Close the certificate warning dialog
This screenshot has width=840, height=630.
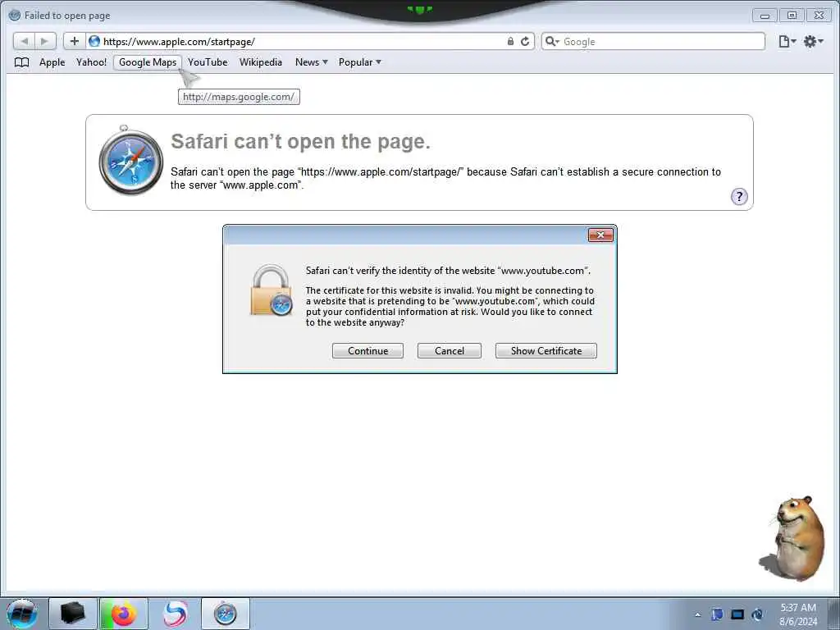(x=600, y=235)
